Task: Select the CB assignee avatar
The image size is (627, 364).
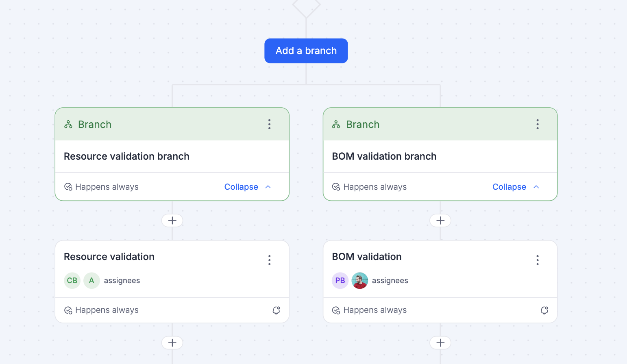Action: pos(72,281)
